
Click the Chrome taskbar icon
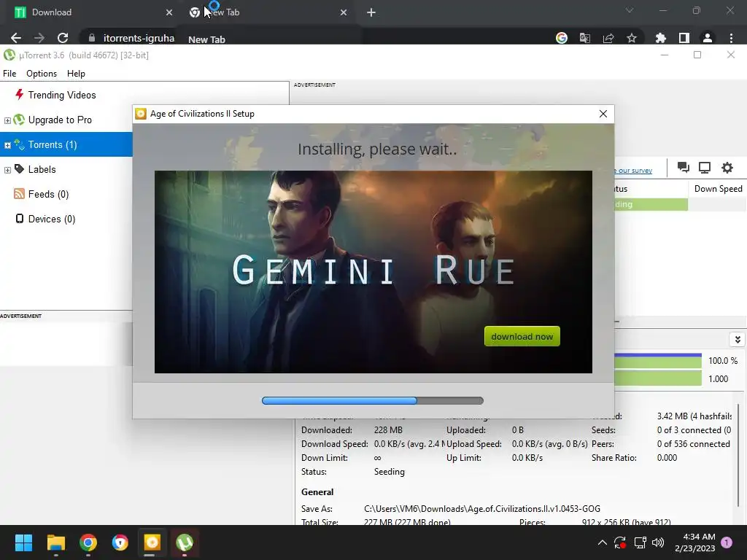click(88, 542)
